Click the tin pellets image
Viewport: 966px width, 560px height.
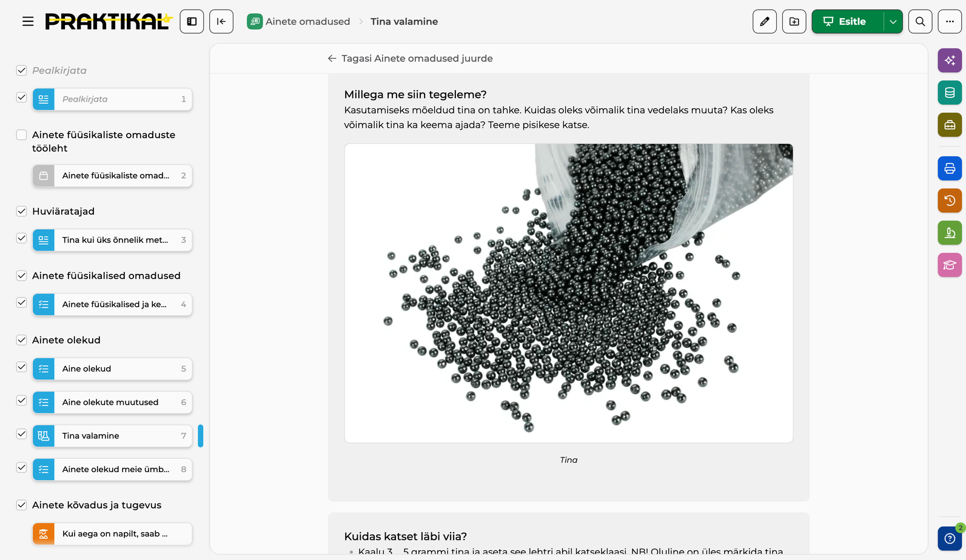[x=569, y=293]
